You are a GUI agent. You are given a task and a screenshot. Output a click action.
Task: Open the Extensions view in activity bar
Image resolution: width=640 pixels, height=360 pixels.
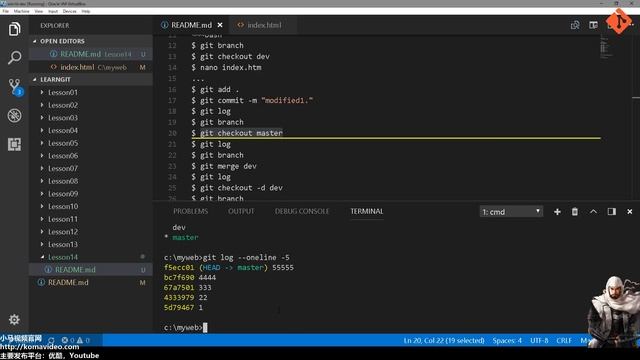(14, 144)
